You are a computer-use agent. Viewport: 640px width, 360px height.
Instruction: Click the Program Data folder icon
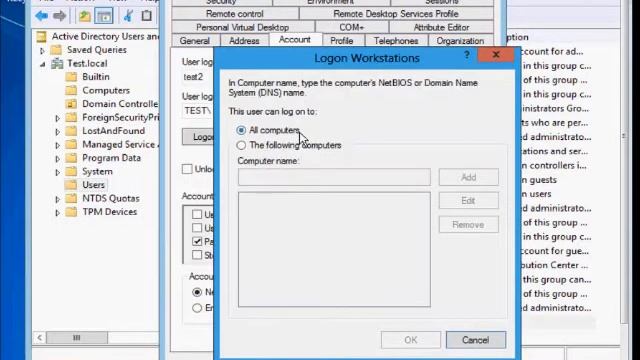click(71, 158)
